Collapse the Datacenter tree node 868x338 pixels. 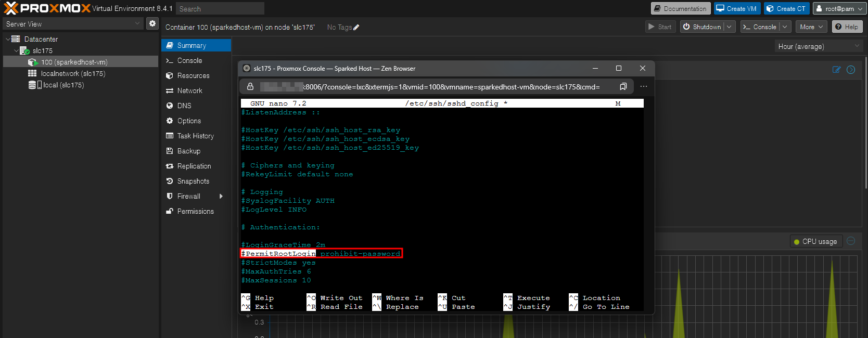[8, 39]
